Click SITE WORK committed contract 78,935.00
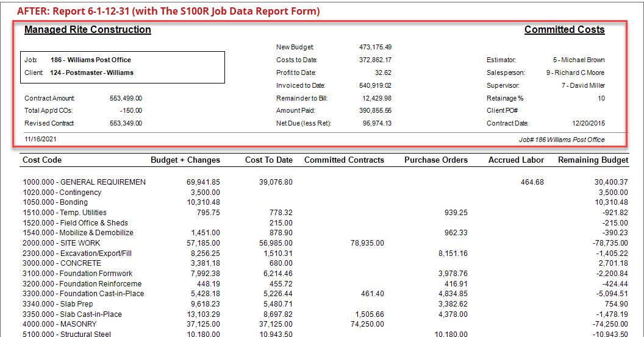The image size is (644, 337). coord(367,243)
